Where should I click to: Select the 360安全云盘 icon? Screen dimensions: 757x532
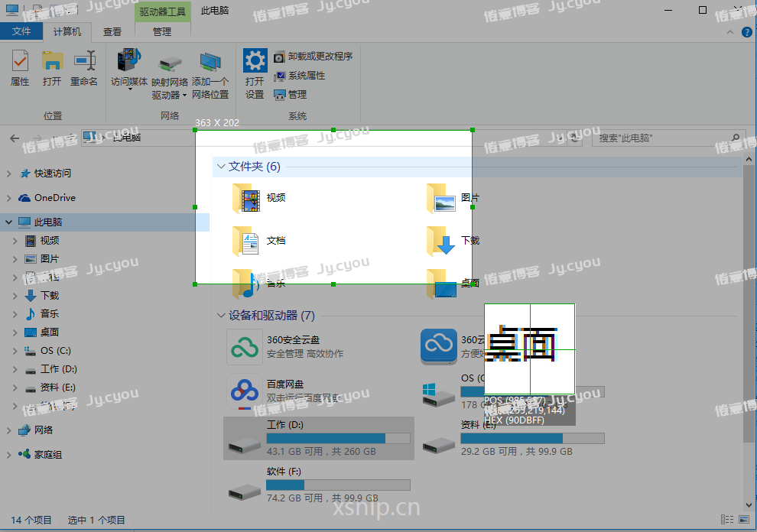click(x=245, y=347)
